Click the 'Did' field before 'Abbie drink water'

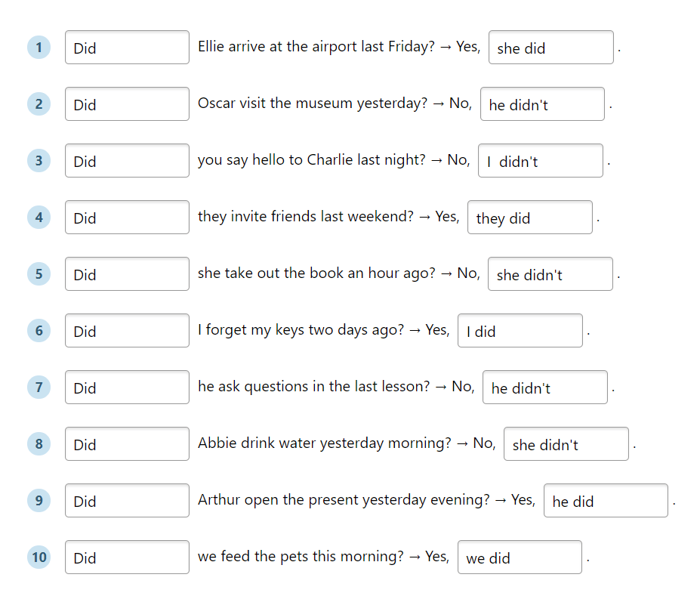127,444
